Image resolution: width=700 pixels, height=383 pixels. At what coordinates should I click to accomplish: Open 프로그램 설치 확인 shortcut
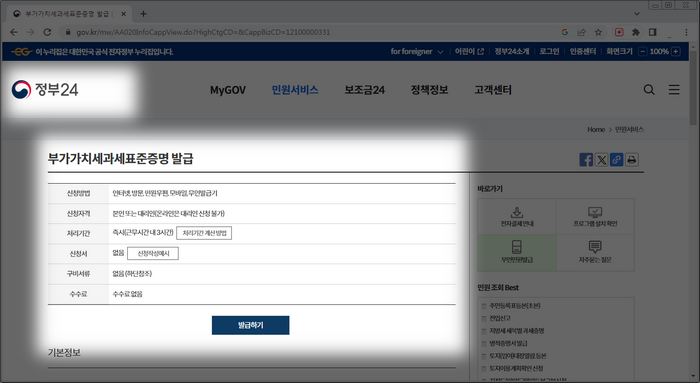coord(595,216)
